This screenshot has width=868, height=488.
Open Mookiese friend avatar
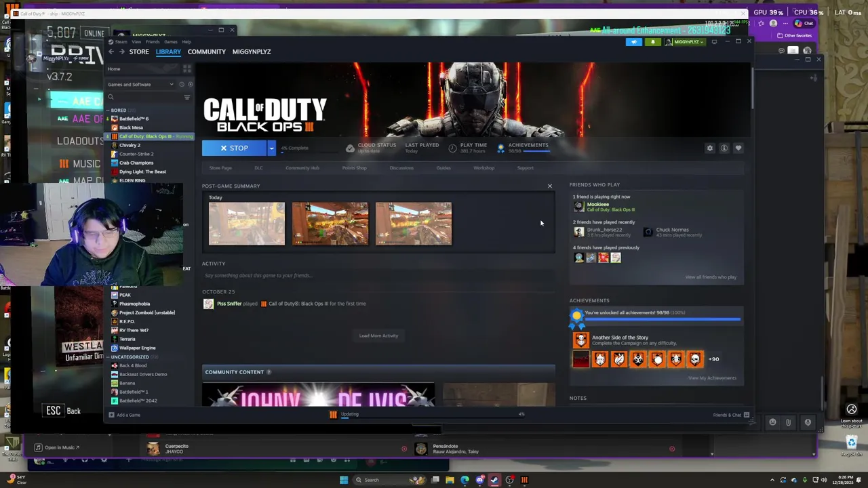click(578, 207)
